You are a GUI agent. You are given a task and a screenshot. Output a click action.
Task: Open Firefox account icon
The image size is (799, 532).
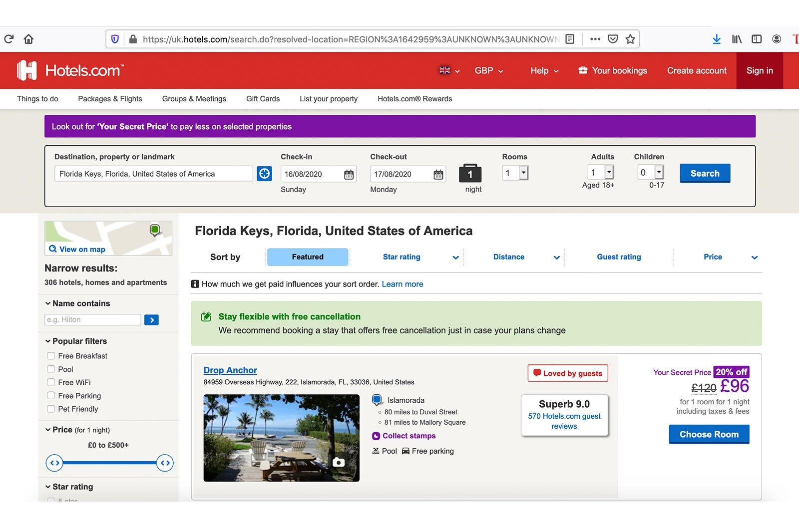click(777, 39)
